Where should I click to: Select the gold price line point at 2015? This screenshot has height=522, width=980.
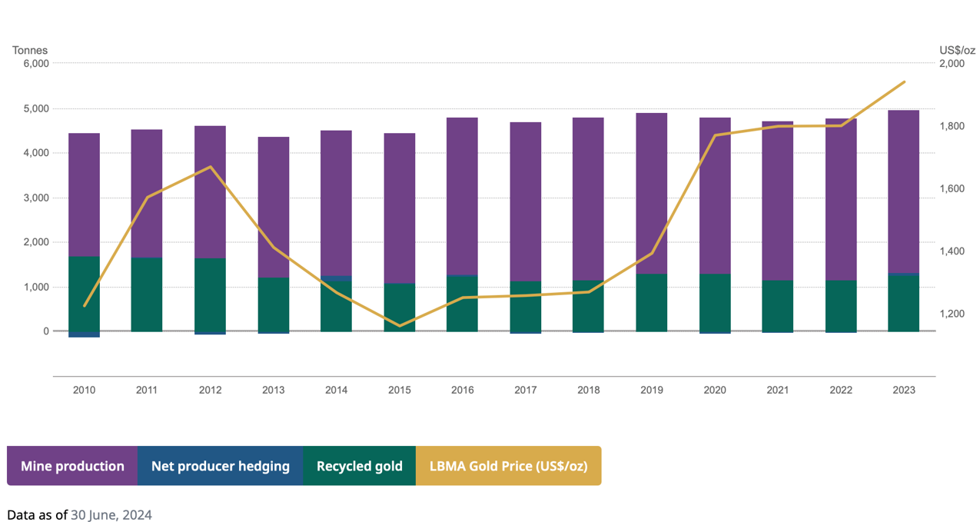click(400, 325)
